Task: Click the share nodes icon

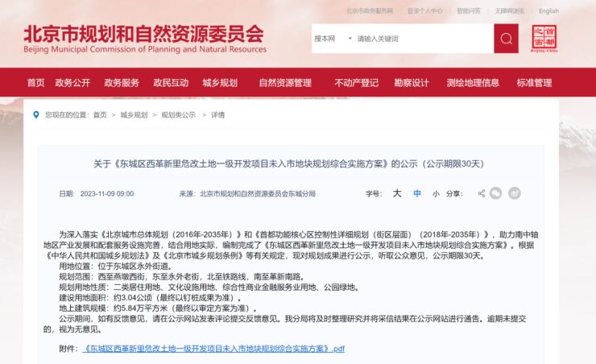Action: pos(481,193)
